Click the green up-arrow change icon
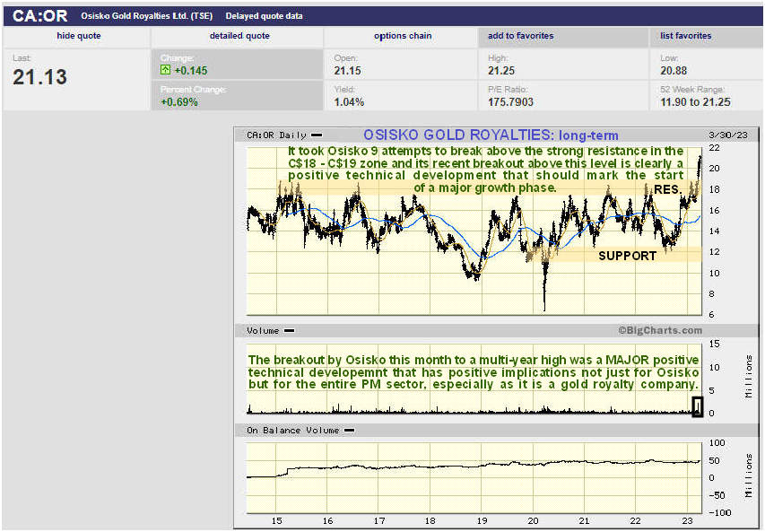This screenshot has height=532, width=765. 165,70
